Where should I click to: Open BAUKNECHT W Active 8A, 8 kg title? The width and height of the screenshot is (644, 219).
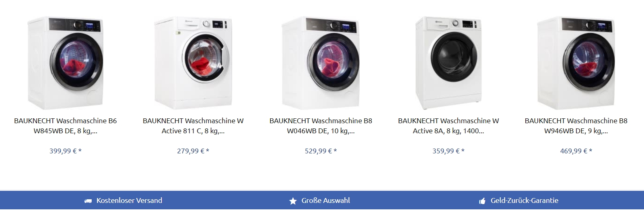click(x=449, y=126)
